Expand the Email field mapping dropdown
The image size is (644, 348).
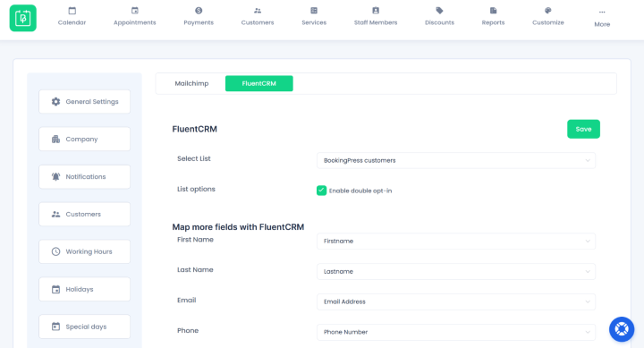point(456,301)
